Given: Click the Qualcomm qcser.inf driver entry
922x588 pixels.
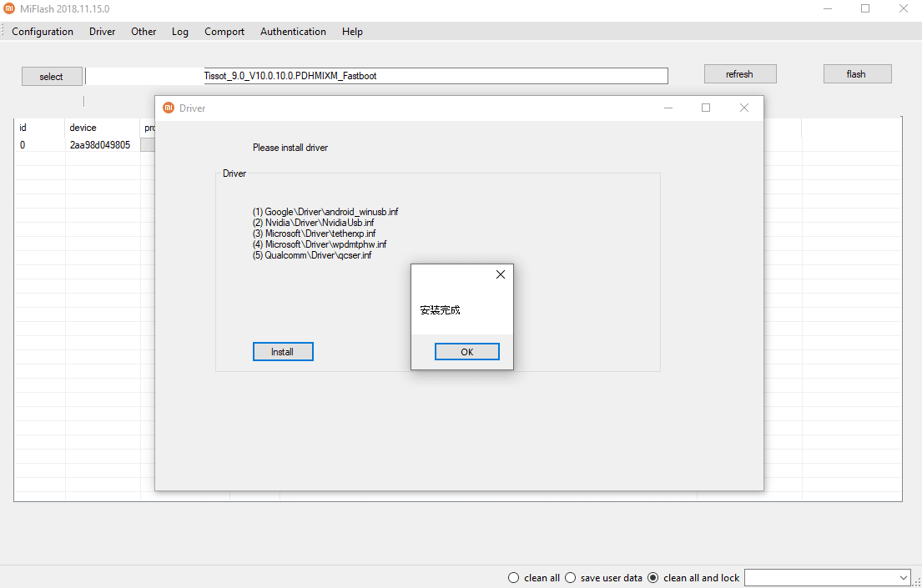Looking at the screenshot, I should [312, 255].
